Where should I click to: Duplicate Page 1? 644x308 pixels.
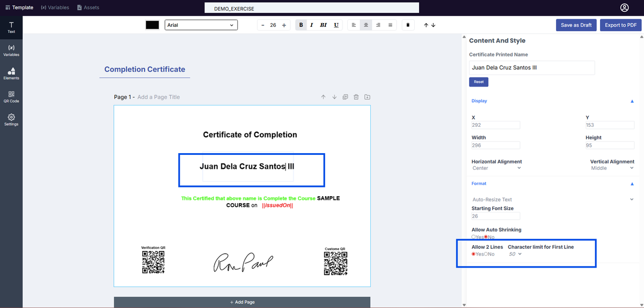coord(345,97)
